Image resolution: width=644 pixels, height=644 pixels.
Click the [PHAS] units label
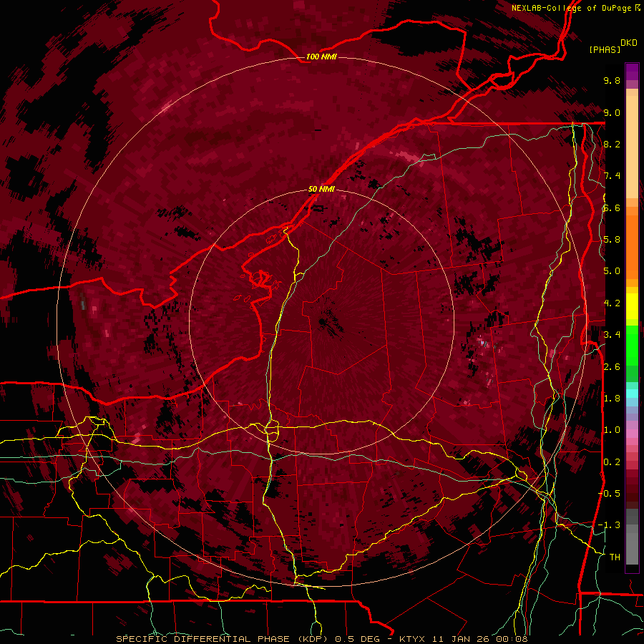pyautogui.click(x=605, y=49)
